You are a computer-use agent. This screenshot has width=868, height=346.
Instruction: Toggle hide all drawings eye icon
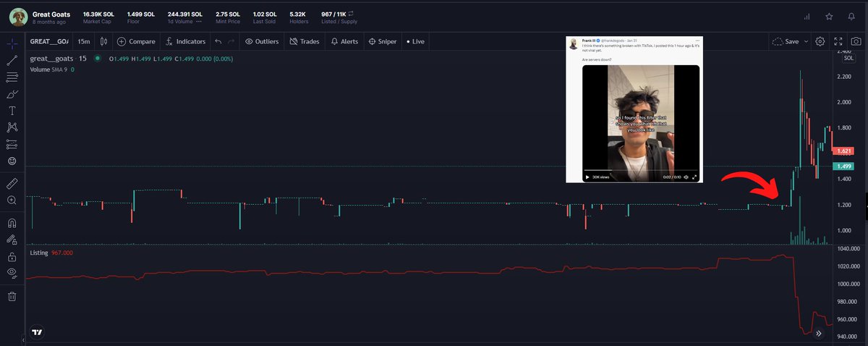click(12, 273)
